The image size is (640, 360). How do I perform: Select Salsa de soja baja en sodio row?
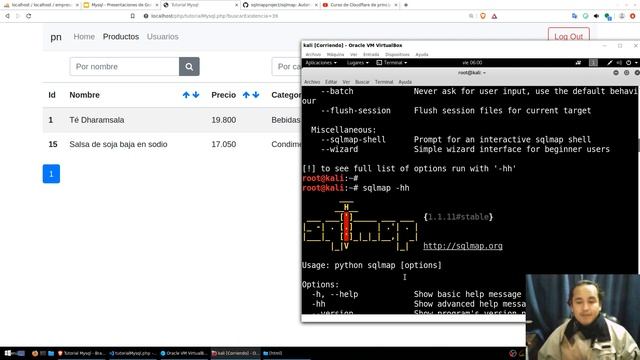[x=171, y=144]
